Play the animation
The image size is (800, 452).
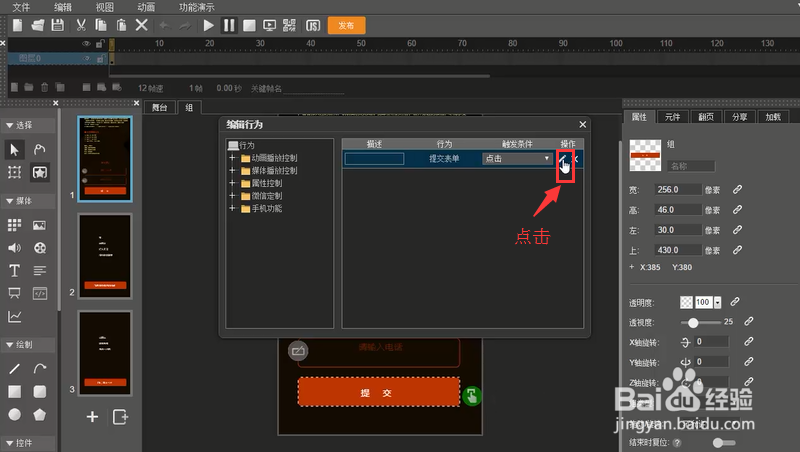(x=208, y=25)
